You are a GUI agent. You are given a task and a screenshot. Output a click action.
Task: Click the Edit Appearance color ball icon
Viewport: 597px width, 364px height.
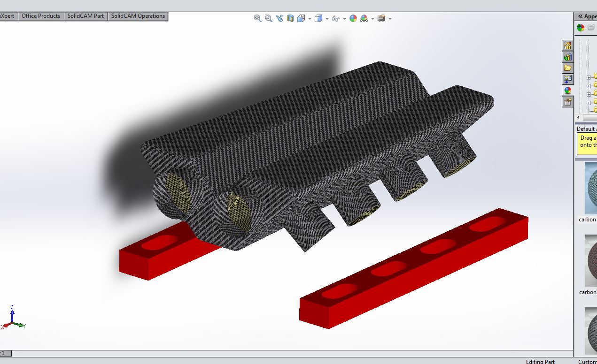click(x=353, y=18)
